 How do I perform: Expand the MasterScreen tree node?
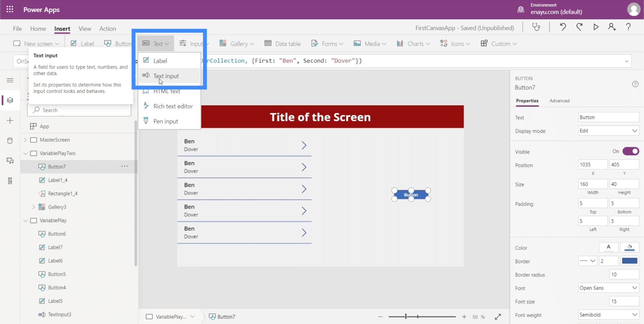point(25,140)
